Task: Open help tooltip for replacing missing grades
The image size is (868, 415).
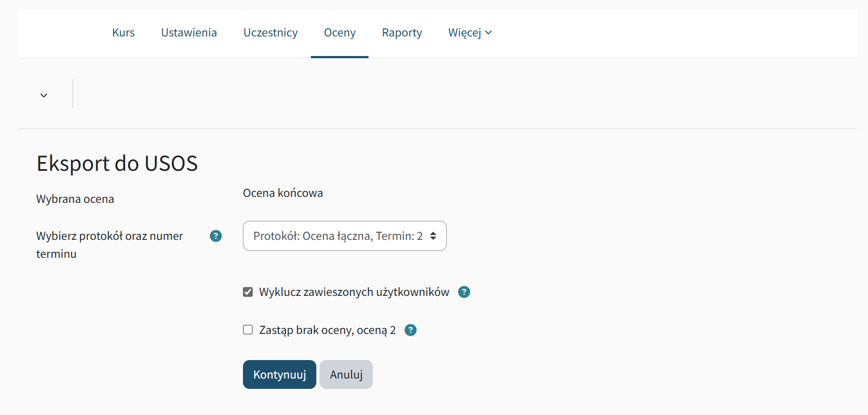Action: 411,330
